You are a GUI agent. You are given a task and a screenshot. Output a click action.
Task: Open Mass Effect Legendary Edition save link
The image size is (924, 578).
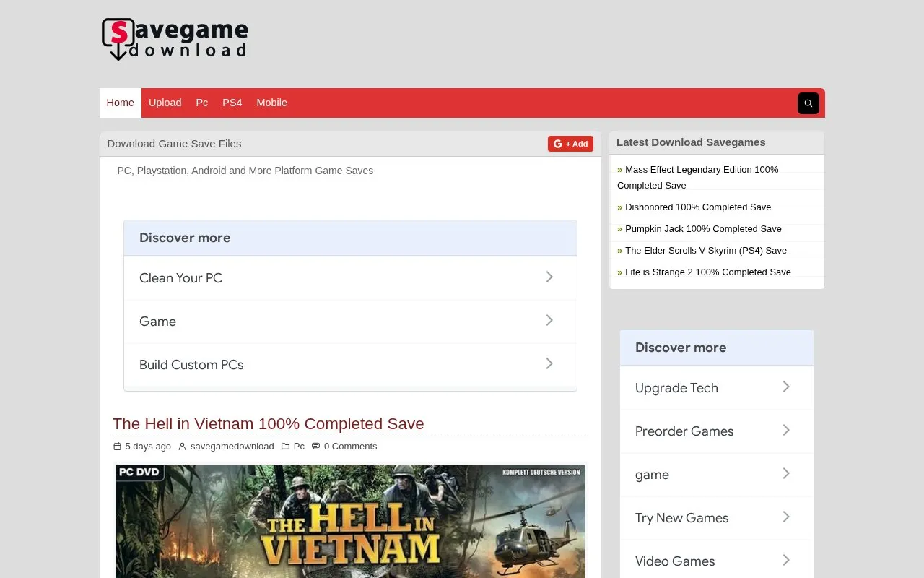coord(698,177)
